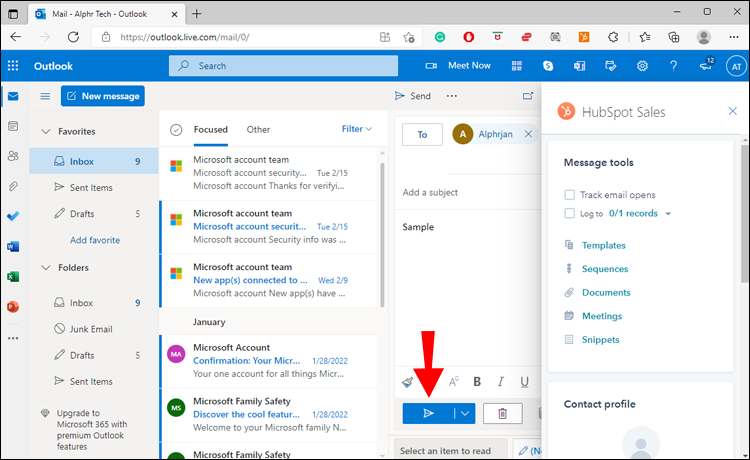Viewport: 750px width, 460px height.
Task: Change font size in compose toolbar
Action: (453, 382)
